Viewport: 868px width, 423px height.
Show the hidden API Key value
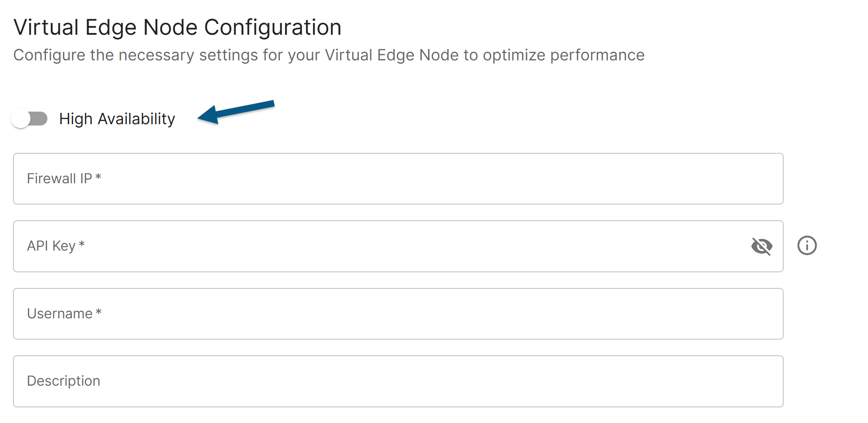click(x=762, y=246)
